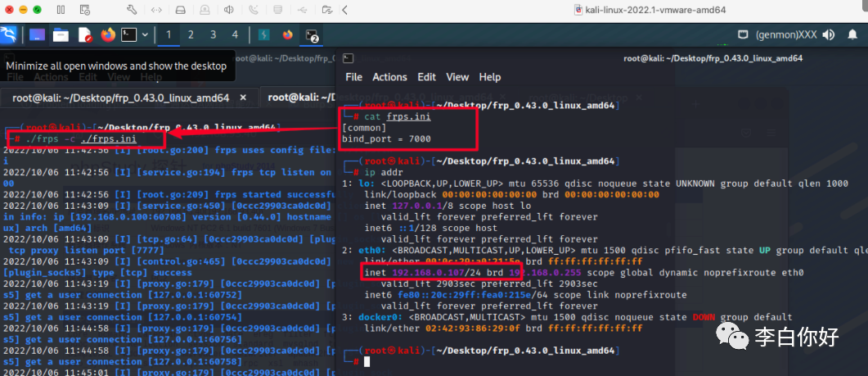This screenshot has width=868, height=376.
Task: Switch to workspace 1
Action: pos(169,35)
